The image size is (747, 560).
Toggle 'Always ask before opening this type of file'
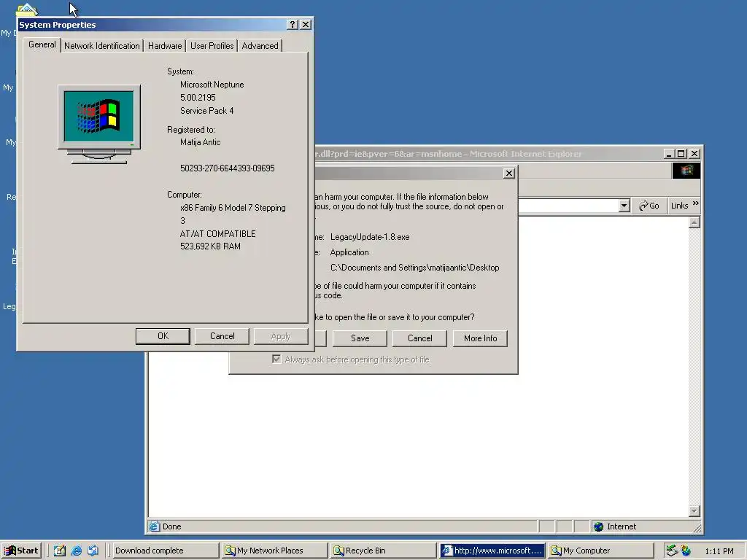point(276,359)
